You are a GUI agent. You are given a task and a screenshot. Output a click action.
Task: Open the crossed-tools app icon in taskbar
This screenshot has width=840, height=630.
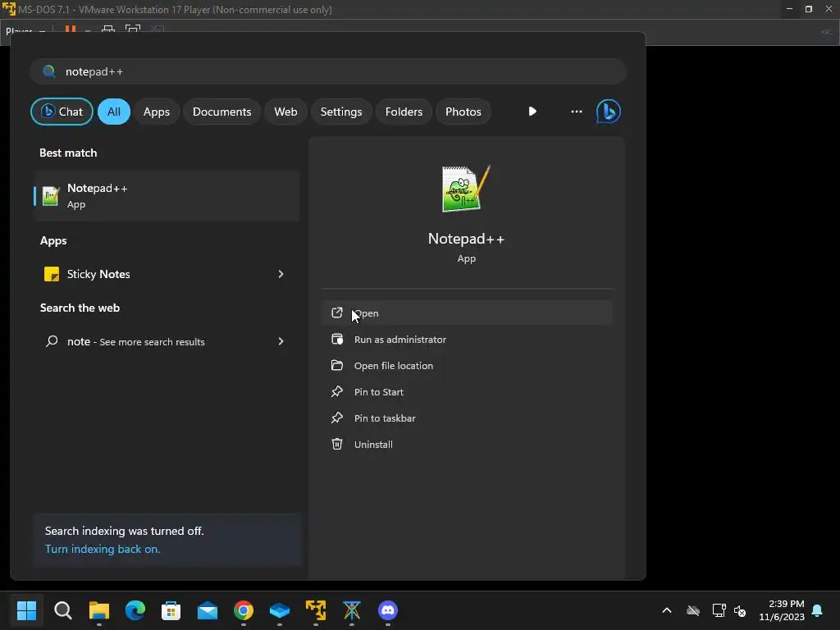coord(352,610)
